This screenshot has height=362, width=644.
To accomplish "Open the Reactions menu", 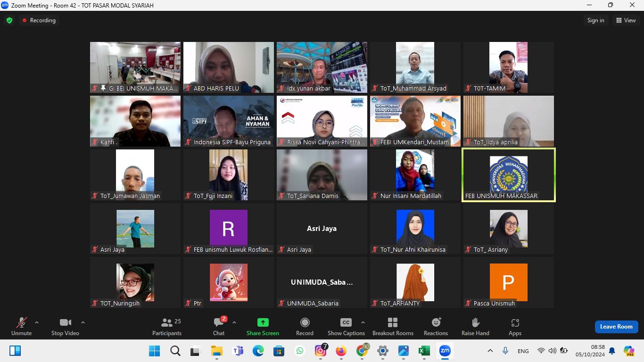I will (x=436, y=326).
